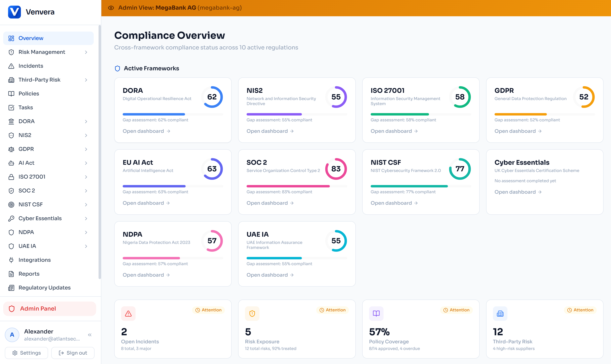Expand the Risk Management submenu chevron
Viewport: 611px width, 364px height.
point(86,52)
